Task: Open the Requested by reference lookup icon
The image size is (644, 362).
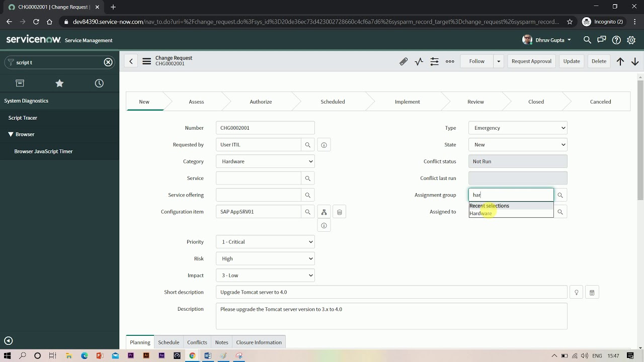Action: (307, 144)
